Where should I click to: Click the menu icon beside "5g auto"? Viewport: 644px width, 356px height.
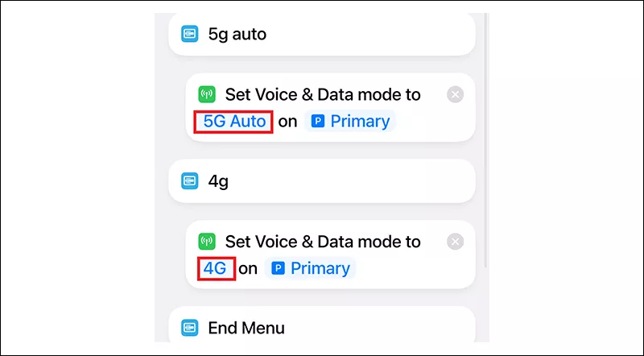[x=189, y=34]
